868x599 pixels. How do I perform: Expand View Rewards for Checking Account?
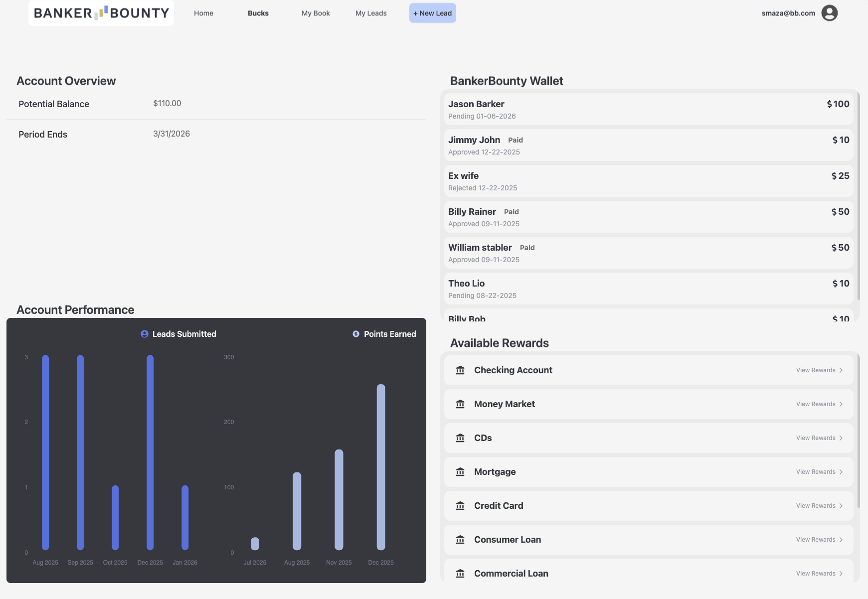(x=819, y=370)
